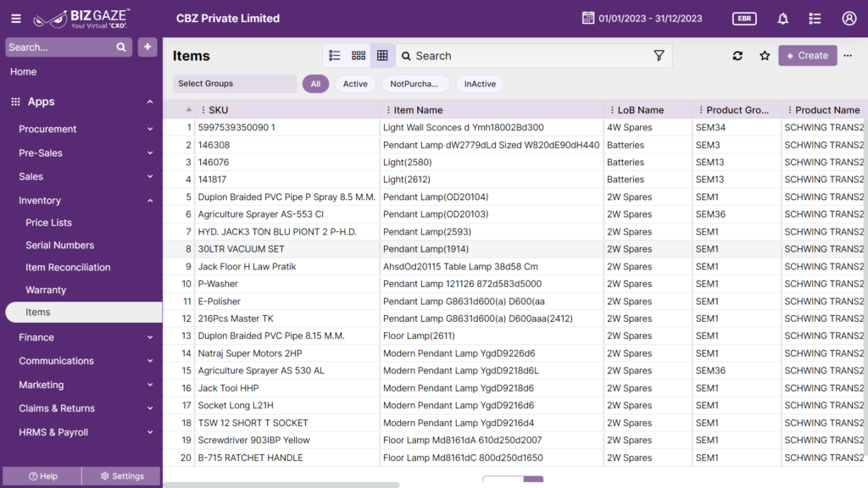Switch to card grid view icon
Image resolution: width=868 pixels, height=488 pixels.
click(x=359, y=55)
